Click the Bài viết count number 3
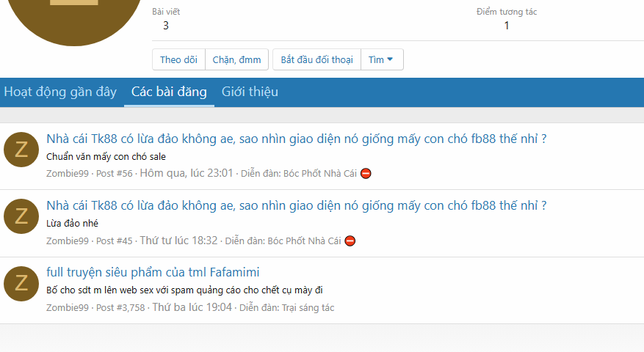Viewport: 644px width, 352px height. click(166, 26)
